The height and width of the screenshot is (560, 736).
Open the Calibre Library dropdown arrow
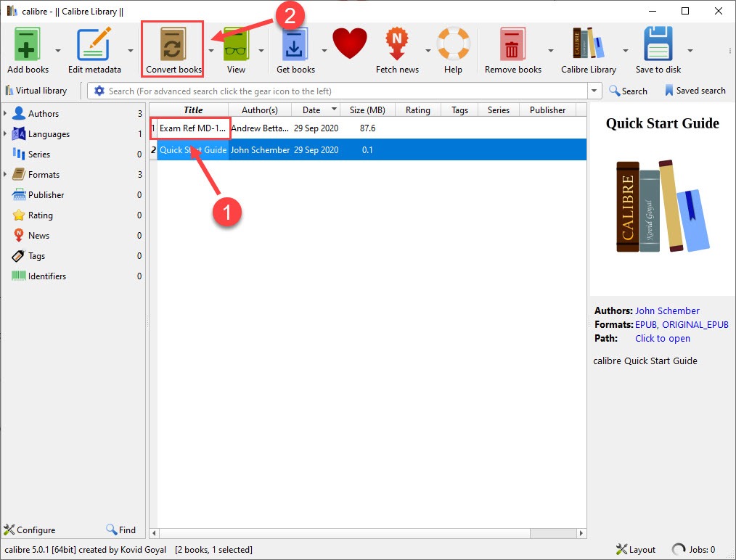[x=625, y=50]
